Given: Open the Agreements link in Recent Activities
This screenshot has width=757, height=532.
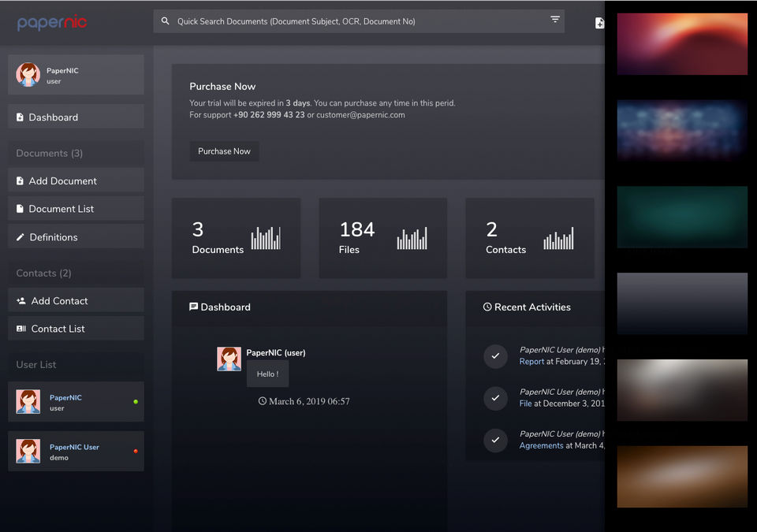Looking at the screenshot, I should pyautogui.click(x=541, y=445).
